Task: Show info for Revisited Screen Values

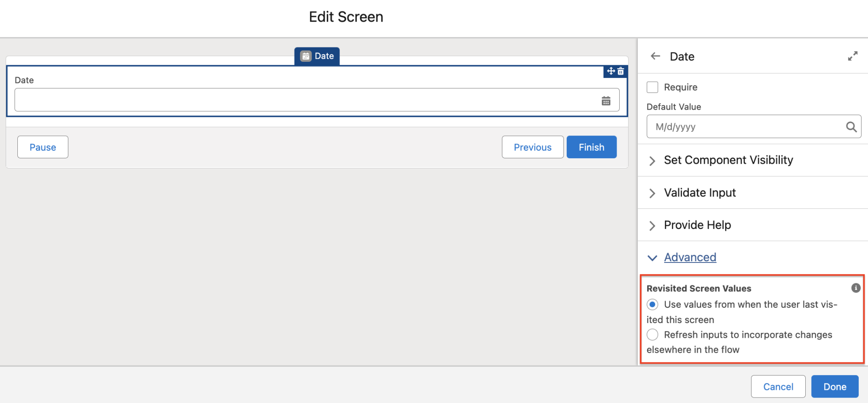Action: click(856, 288)
